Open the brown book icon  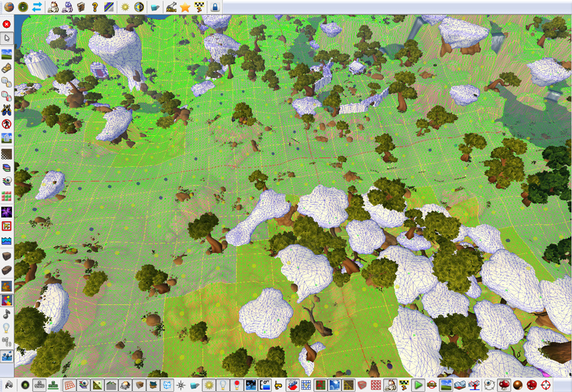pos(81,7)
